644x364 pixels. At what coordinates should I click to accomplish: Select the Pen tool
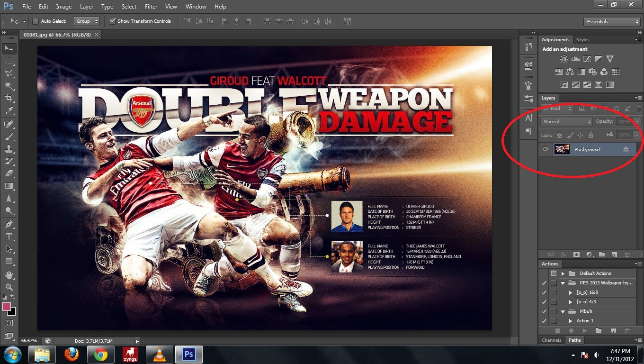[9, 224]
